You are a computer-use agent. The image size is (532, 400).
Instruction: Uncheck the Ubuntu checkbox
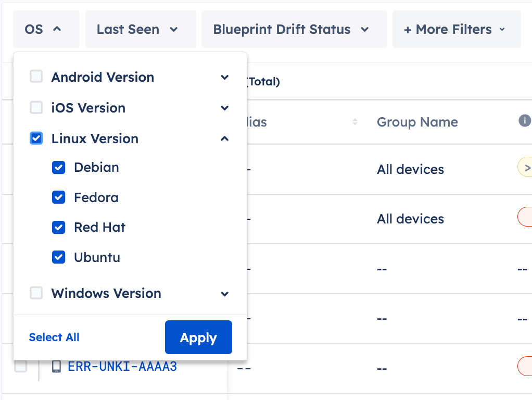tap(59, 257)
